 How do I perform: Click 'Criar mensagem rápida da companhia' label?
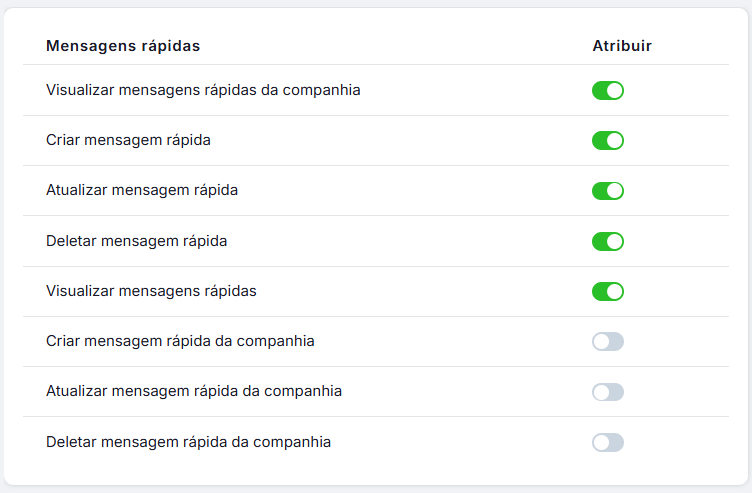pyautogui.click(x=180, y=341)
